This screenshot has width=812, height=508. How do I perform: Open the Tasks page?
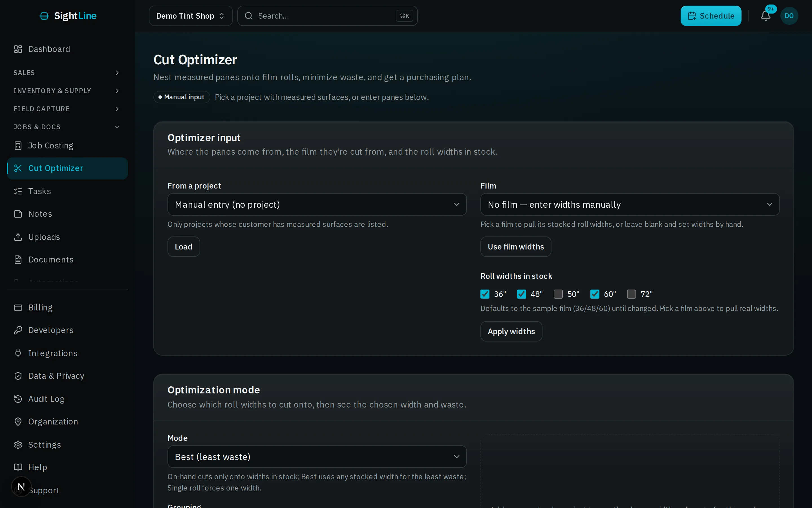pyautogui.click(x=67, y=191)
